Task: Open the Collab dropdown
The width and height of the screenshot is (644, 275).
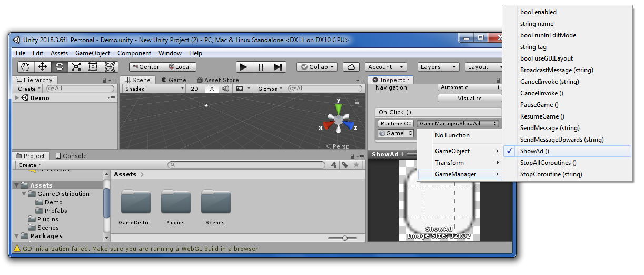Action: point(318,67)
